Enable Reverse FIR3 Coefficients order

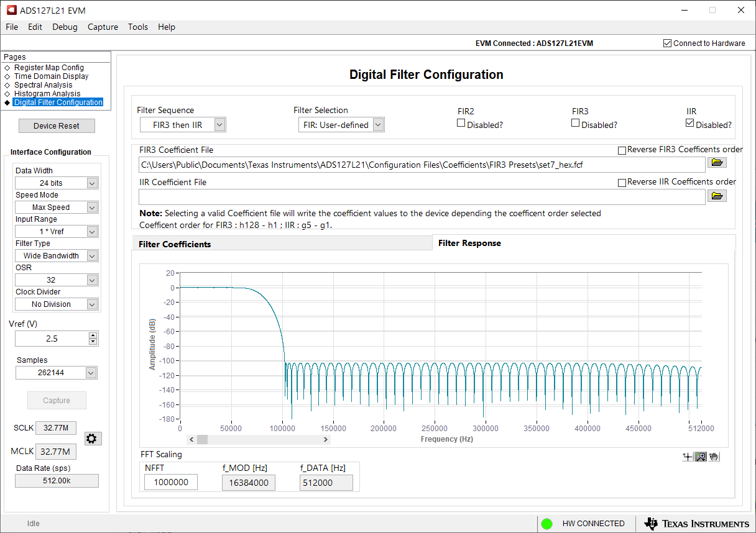pyautogui.click(x=622, y=150)
